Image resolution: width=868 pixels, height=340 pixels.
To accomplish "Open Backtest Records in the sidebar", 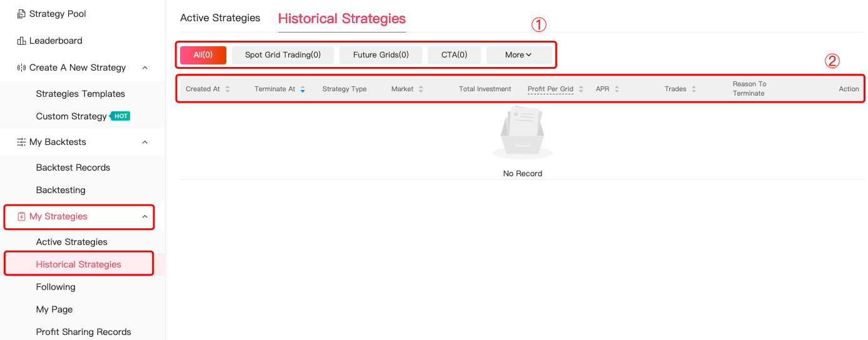I will point(73,167).
